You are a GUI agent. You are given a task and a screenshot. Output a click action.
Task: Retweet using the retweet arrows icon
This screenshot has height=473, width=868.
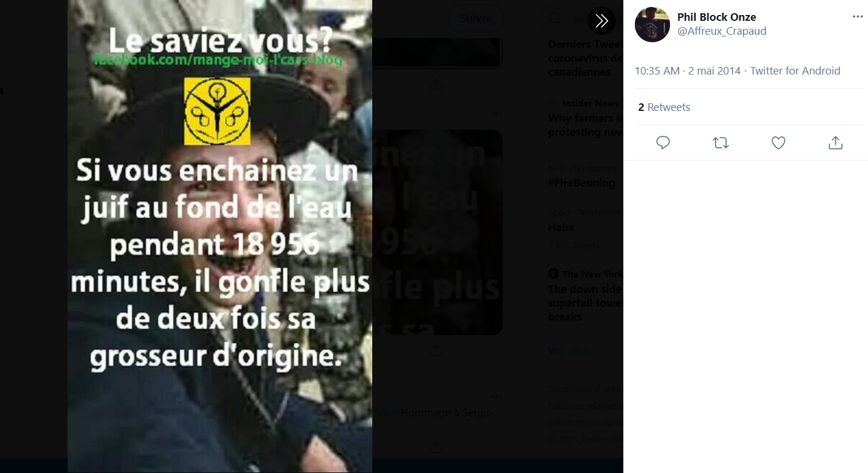point(721,143)
